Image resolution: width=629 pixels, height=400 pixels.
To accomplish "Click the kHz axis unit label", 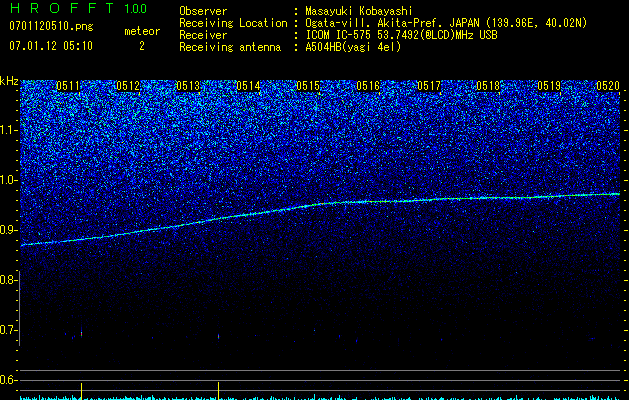I will [x=9, y=81].
